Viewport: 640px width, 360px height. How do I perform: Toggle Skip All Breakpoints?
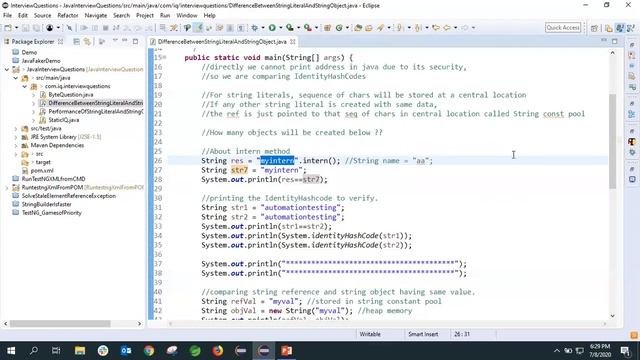[x=69, y=28]
